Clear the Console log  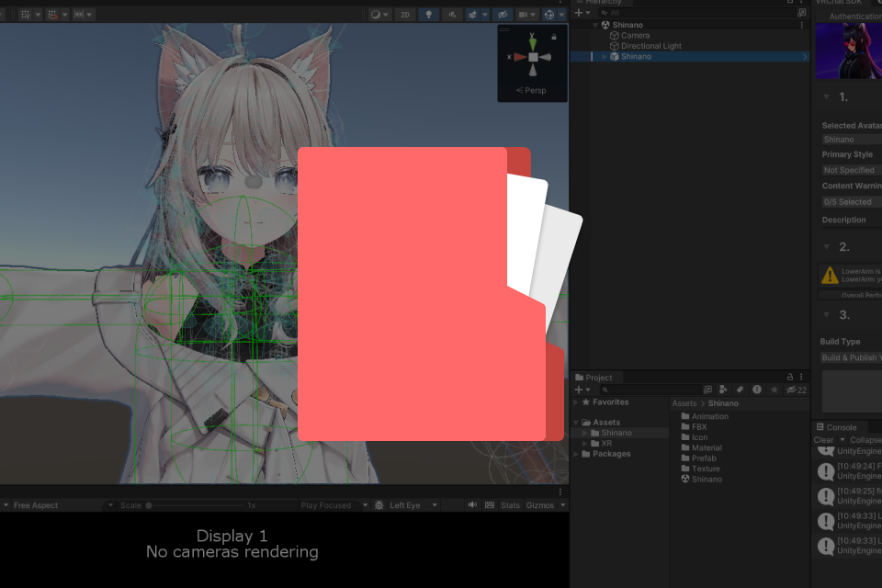[x=823, y=440]
